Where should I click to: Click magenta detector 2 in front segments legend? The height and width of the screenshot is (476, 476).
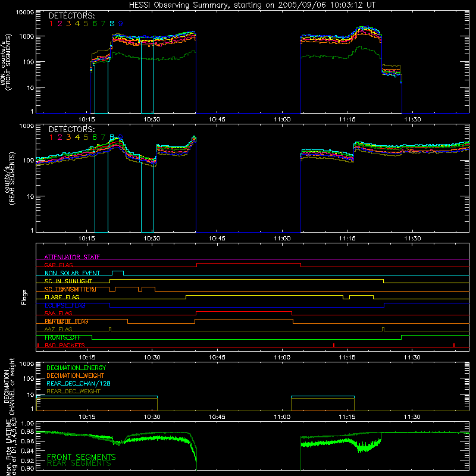(x=60, y=24)
